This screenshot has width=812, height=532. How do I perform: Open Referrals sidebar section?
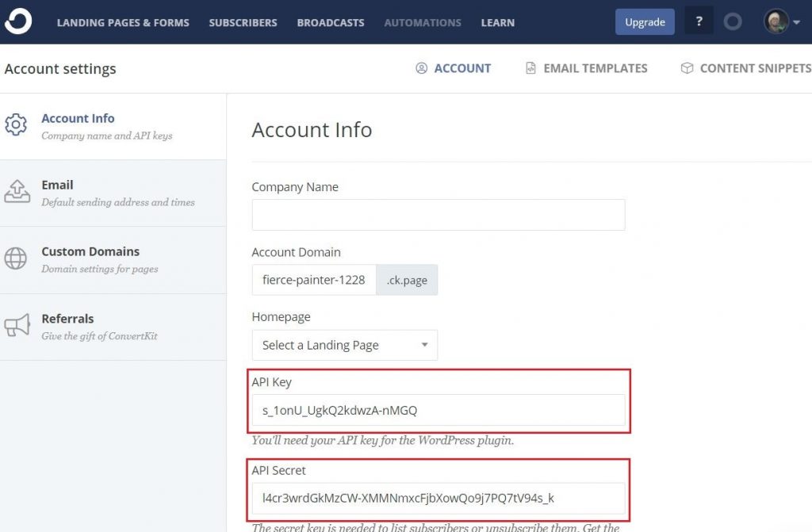[x=113, y=327]
